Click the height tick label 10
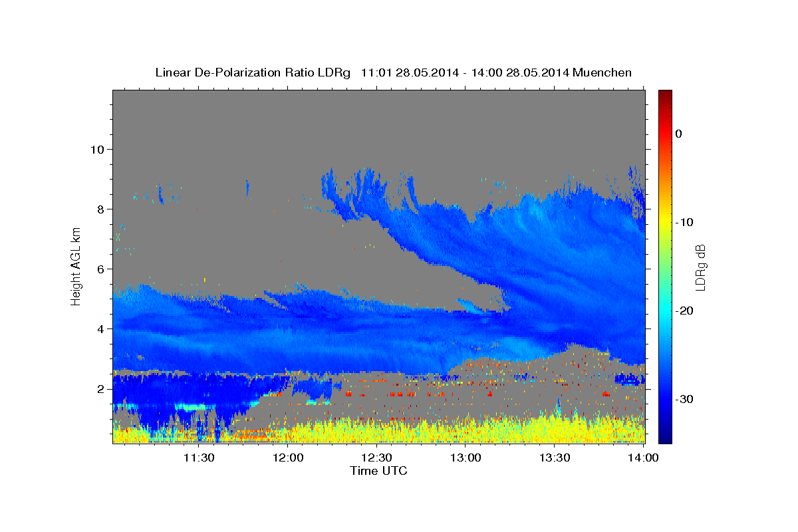Screen dimensions: 798x532 [x=97, y=149]
